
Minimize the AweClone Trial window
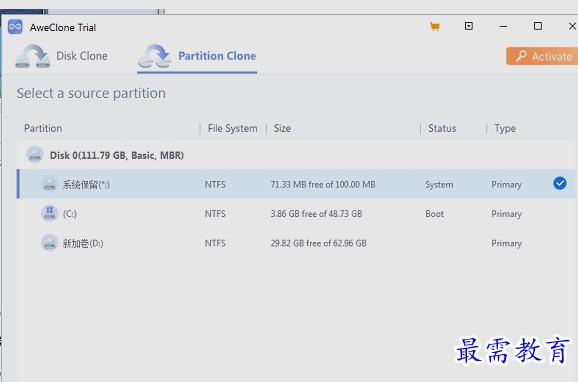point(503,27)
